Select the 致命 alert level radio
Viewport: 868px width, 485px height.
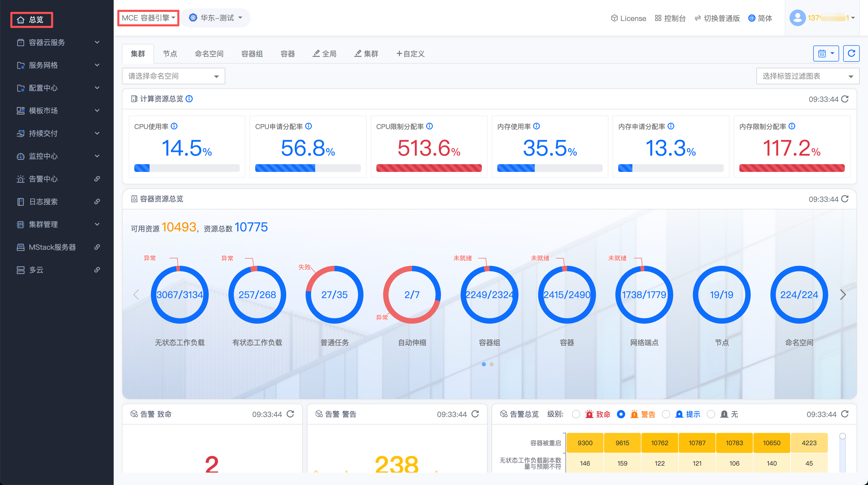click(576, 414)
